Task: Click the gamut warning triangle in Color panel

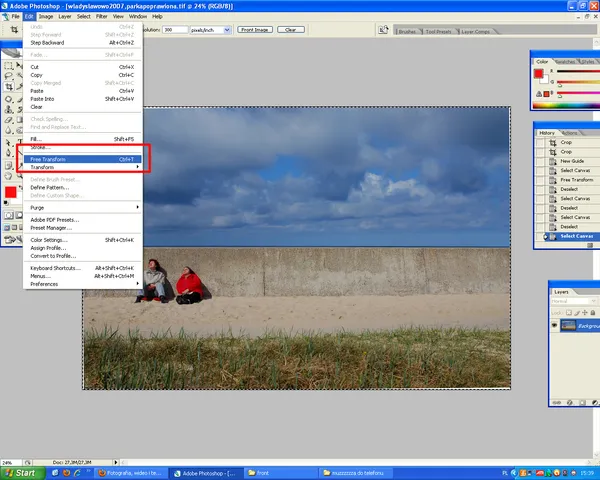Action: tap(539, 94)
